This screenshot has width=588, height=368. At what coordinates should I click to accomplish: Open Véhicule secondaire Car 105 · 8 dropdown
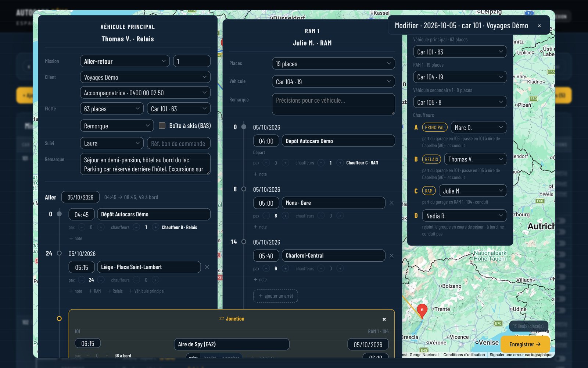pyautogui.click(x=460, y=102)
